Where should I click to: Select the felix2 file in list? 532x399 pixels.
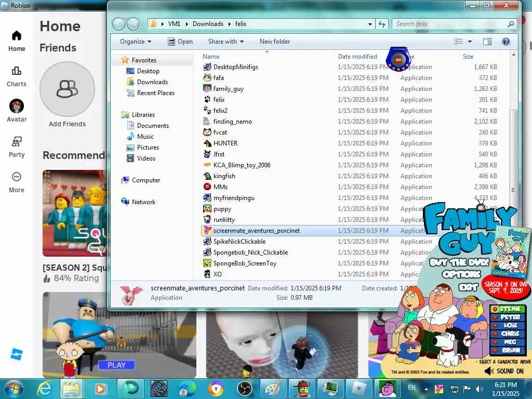(220, 110)
